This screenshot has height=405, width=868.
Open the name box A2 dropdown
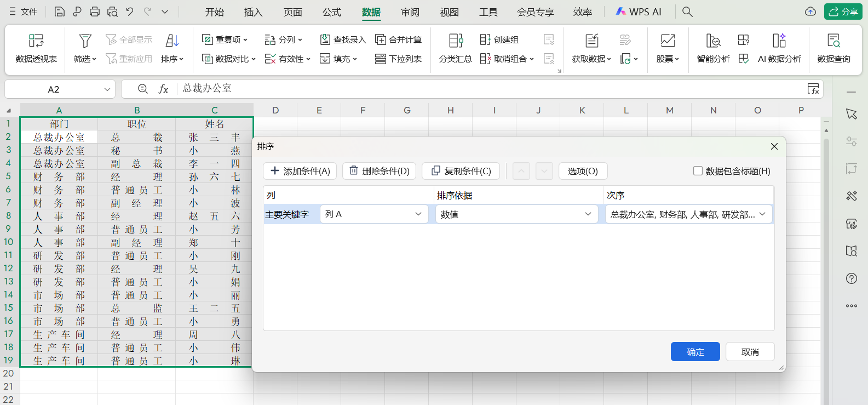[107, 89]
